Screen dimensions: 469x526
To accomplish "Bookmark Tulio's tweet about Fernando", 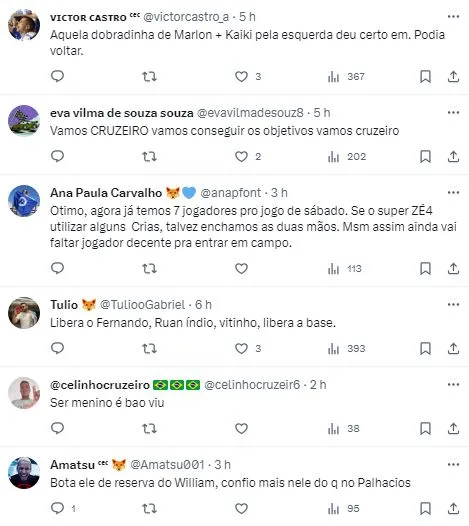I will point(425,349).
